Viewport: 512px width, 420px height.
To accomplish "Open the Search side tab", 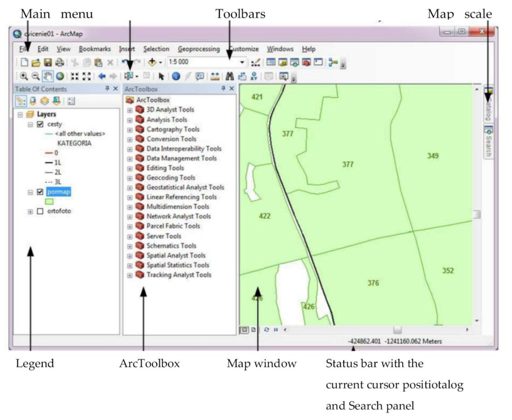I will click(489, 142).
